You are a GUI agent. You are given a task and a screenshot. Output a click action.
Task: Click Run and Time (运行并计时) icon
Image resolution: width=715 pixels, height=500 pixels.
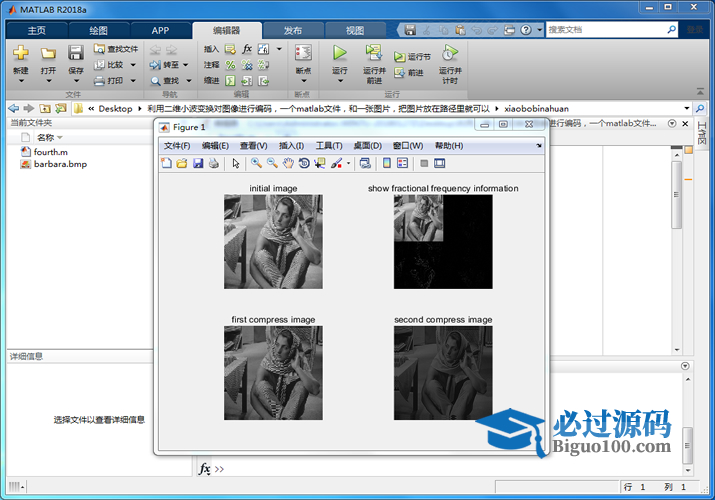pos(450,54)
